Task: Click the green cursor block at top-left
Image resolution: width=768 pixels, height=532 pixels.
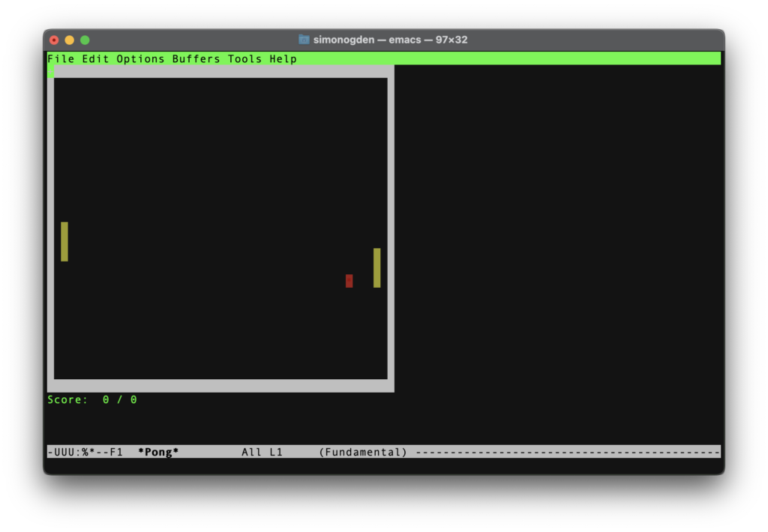Action: tap(50, 71)
